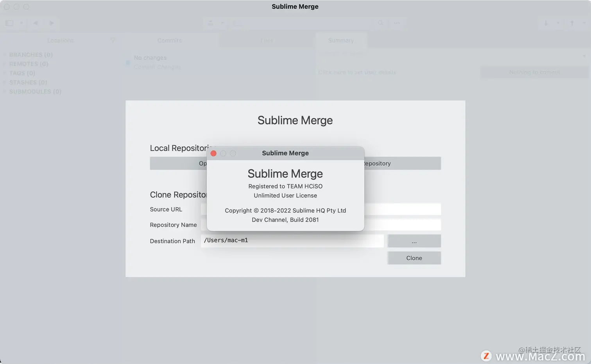
Task: Select the No changes commit row
Action: pyautogui.click(x=217, y=62)
